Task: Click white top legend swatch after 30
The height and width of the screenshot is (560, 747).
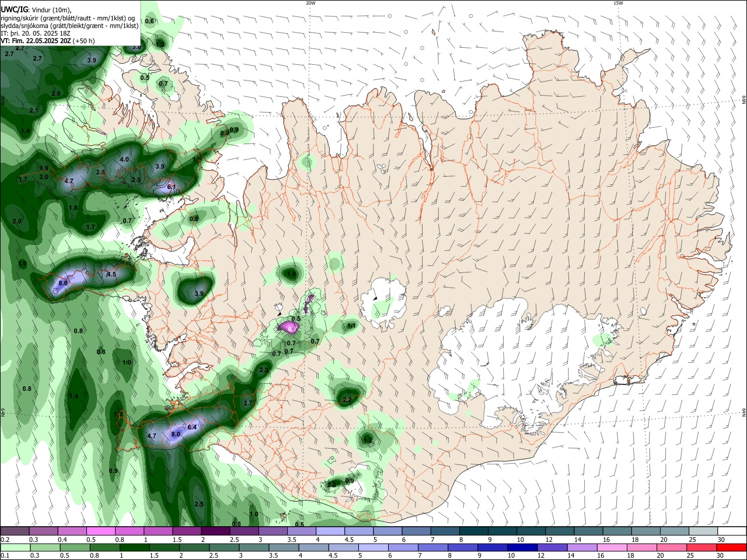Action: [x=731, y=531]
